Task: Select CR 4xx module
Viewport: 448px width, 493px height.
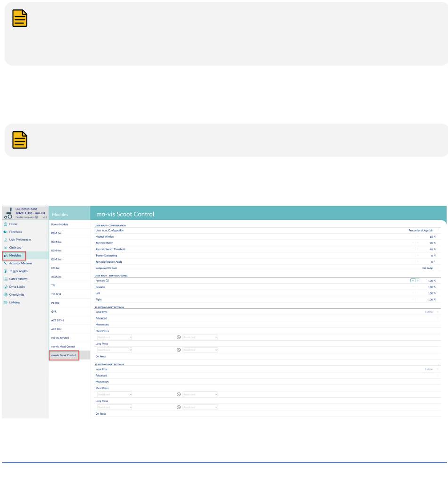Action: [x=69, y=268]
